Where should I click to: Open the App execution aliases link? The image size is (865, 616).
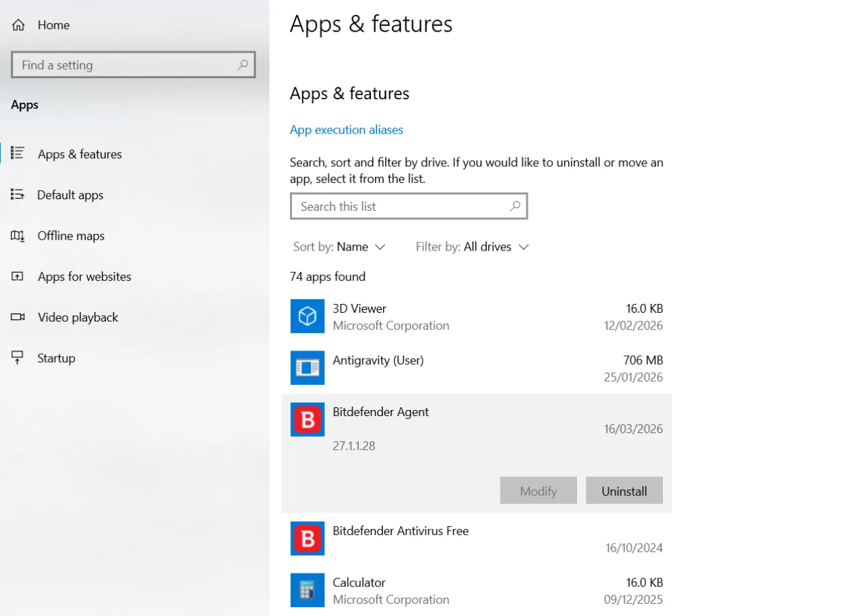[346, 130]
